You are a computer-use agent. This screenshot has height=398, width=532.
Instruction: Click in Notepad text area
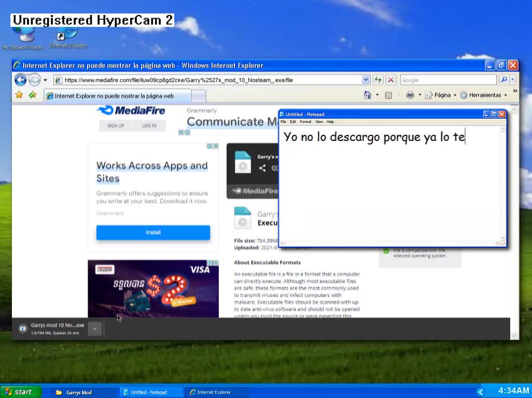390,183
